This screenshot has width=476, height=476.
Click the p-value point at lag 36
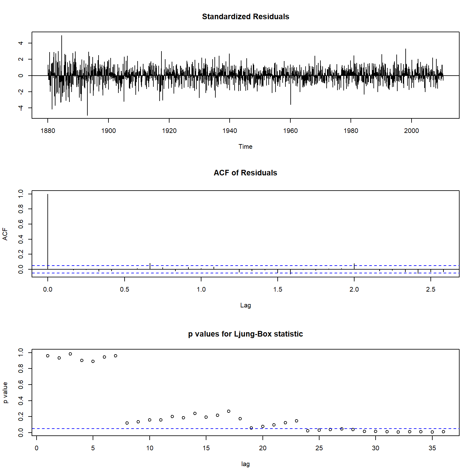coord(443,432)
